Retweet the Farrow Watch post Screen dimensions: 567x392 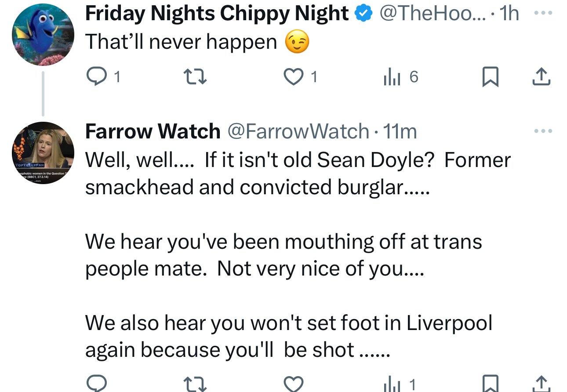click(x=194, y=385)
